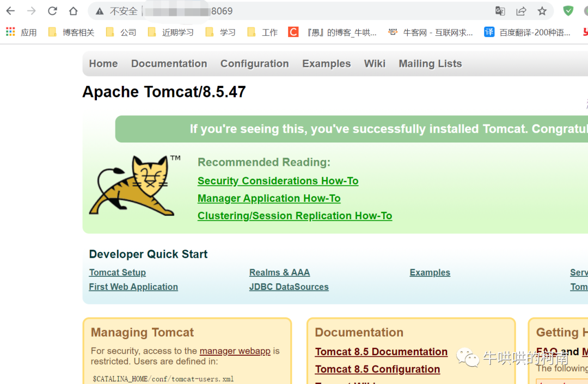Open the 百度翻译 bookmark
This screenshot has height=384, width=588.
point(527,32)
